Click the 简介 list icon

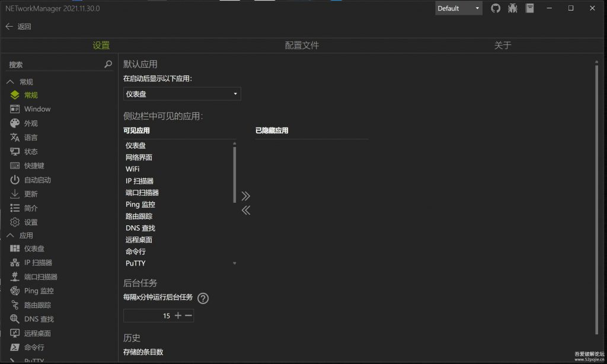[x=15, y=208]
